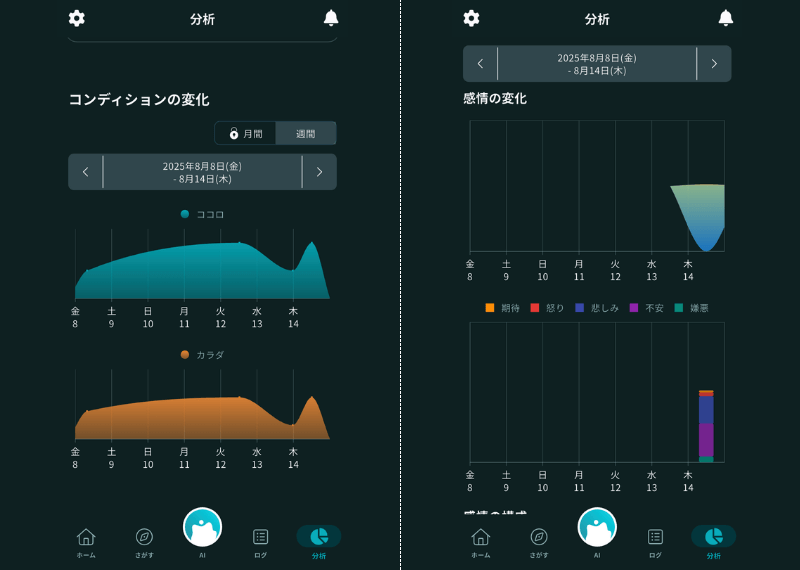Open settings gear in right screen
This screenshot has width=800, height=570.
[471, 18]
